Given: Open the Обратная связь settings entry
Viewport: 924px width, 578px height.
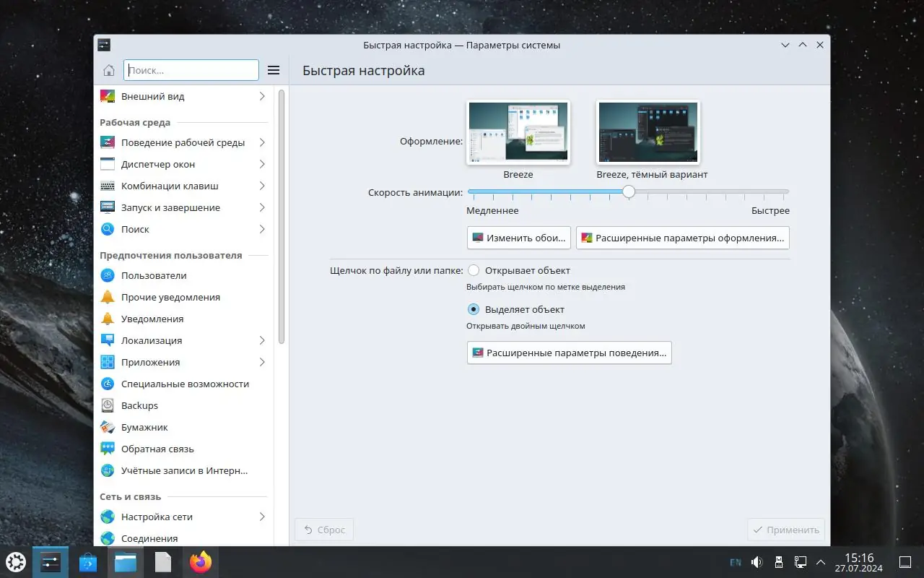Looking at the screenshot, I should (x=183, y=449).
